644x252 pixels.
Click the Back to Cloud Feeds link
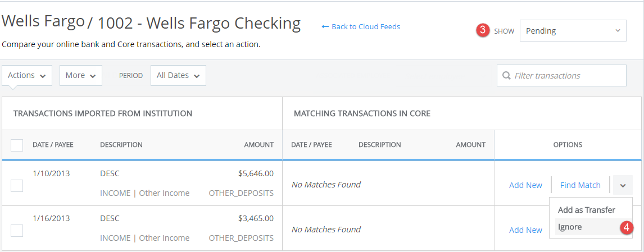pos(361,27)
